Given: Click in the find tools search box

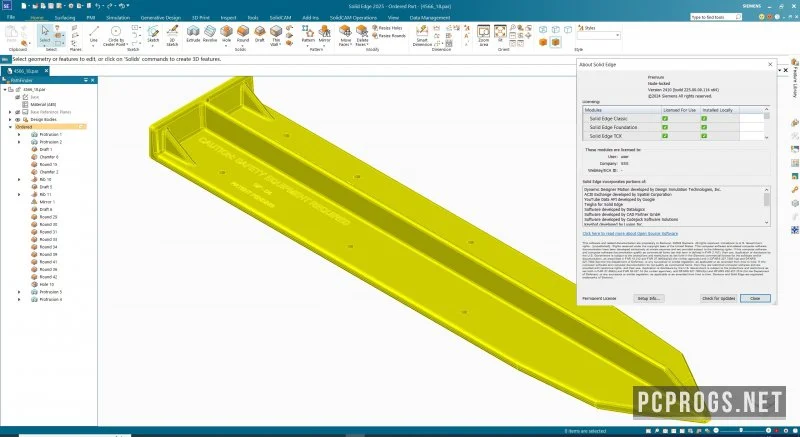Looking at the screenshot, I should pyautogui.click(x=715, y=17).
